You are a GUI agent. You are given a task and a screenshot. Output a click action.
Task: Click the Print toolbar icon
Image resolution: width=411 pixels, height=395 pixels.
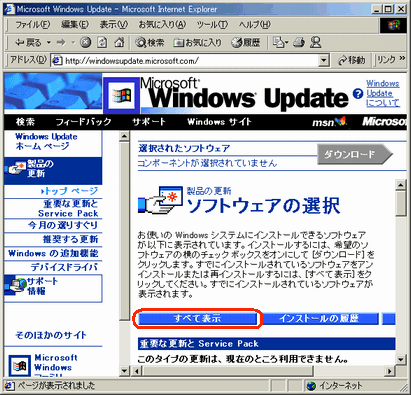click(x=299, y=42)
